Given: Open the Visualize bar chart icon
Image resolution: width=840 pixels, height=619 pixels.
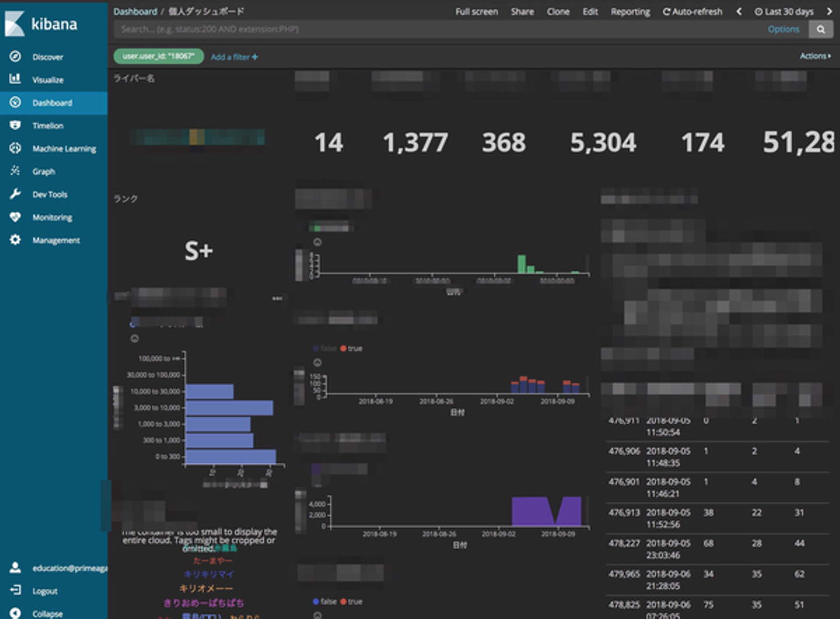Looking at the screenshot, I should [15, 79].
